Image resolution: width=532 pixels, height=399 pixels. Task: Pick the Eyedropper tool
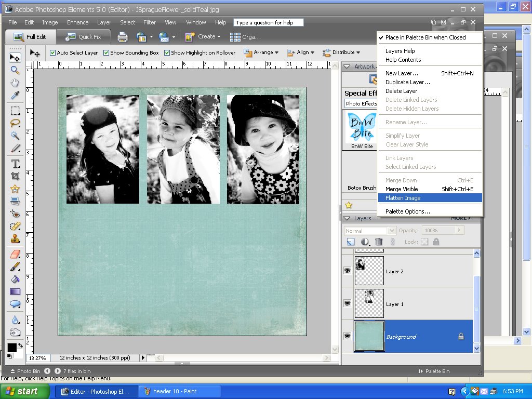[15, 96]
